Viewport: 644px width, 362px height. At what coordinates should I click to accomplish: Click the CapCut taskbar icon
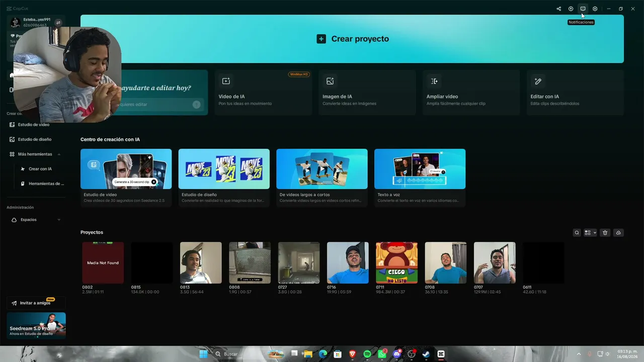(x=441, y=354)
